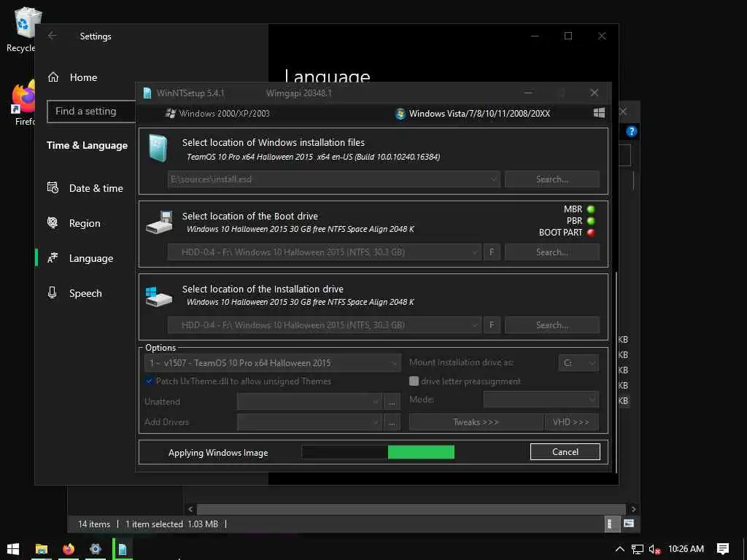This screenshot has width=747, height=560.
Task: Click the network tray icon
Action: click(x=638, y=549)
